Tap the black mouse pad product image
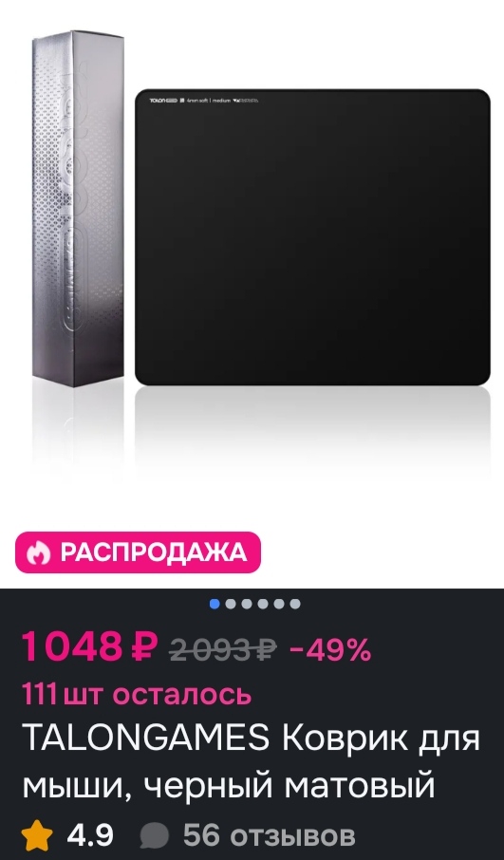 [x=312, y=237]
